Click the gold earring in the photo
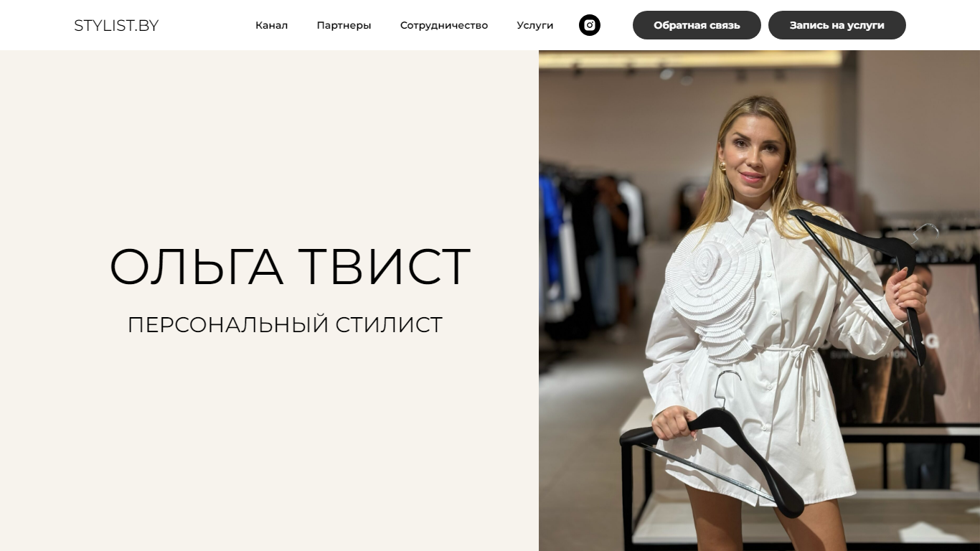The height and width of the screenshot is (551, 980). click(722, 167)
